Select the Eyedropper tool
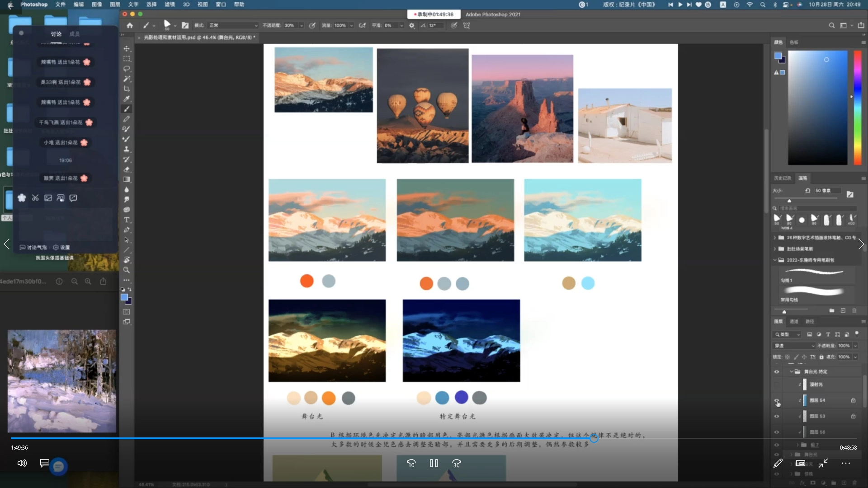This screenshot has height=488, width=868. pos(127,99)
